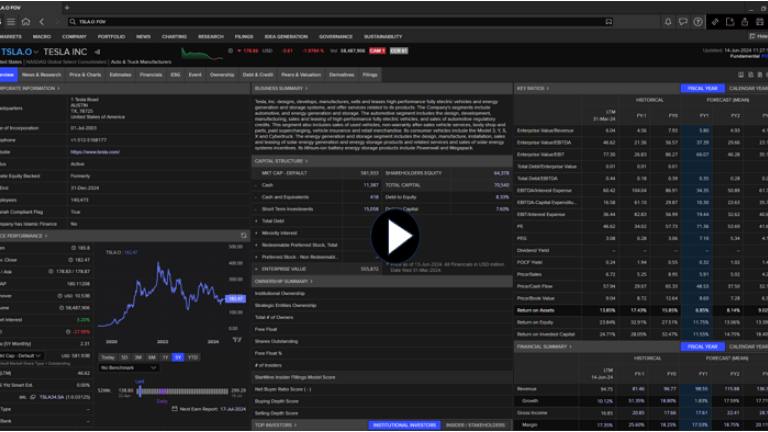Click the 52-week price range bar

coord(185,390)
